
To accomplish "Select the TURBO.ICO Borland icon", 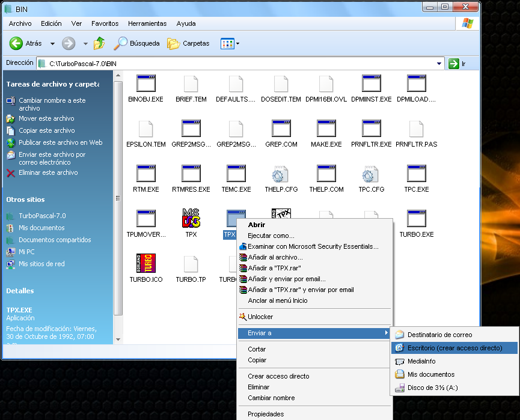I will 146,263.
